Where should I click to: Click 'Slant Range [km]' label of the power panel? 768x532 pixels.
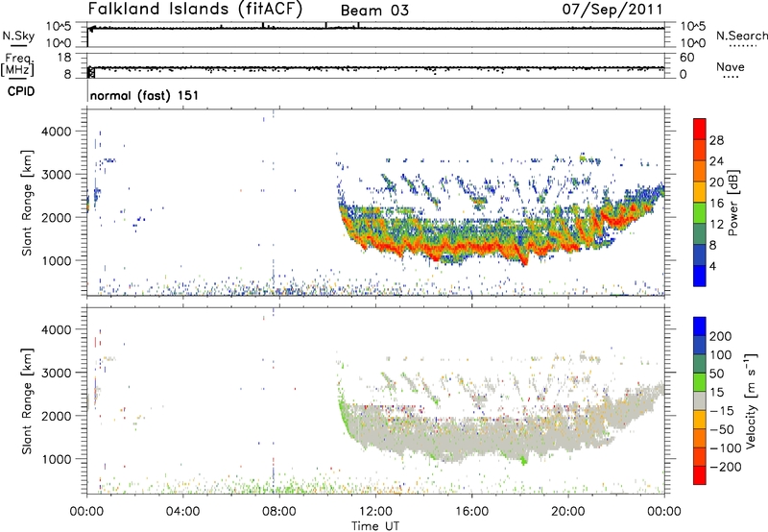27,203
